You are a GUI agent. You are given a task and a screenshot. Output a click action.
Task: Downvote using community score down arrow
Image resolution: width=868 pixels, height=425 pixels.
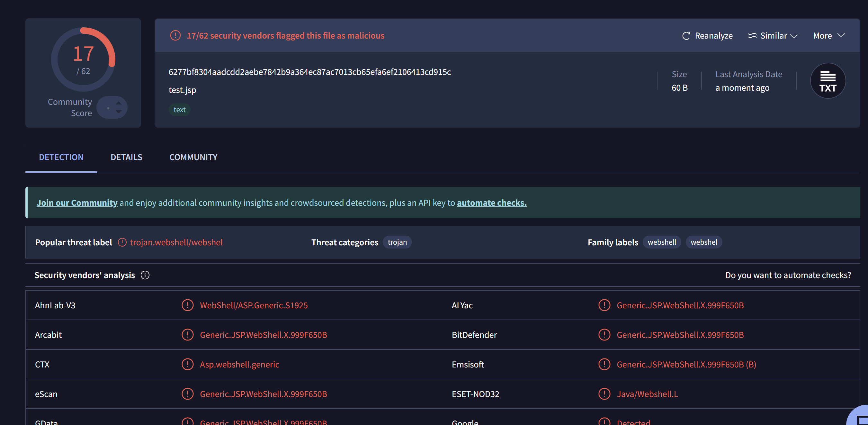click(x=119, y=112)
